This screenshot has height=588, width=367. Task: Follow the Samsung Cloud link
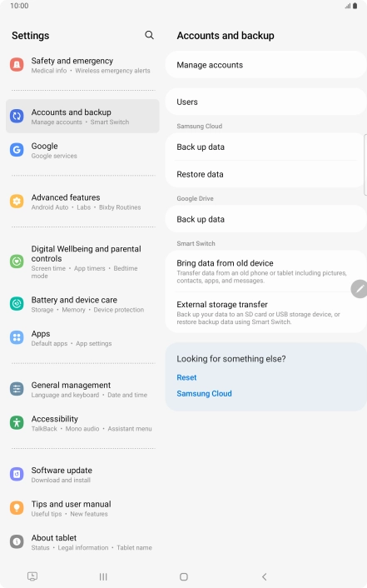(x=205, y=394)
